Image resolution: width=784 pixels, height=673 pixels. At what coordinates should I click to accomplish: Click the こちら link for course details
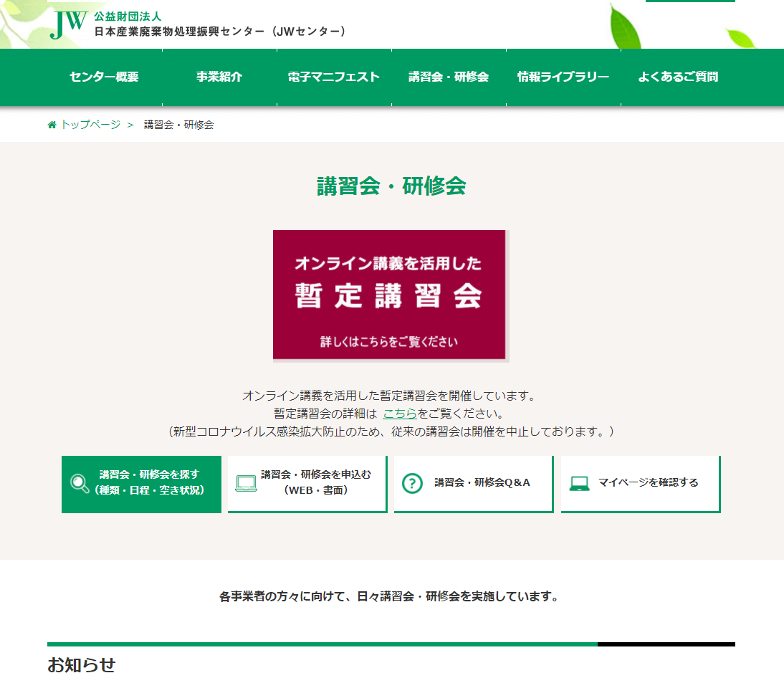400,414
